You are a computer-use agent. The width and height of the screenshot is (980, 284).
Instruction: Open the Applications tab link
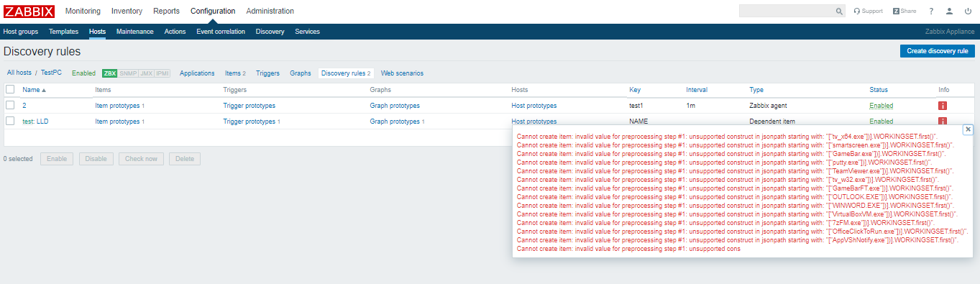pyautogui.click(x=197, y=73)
